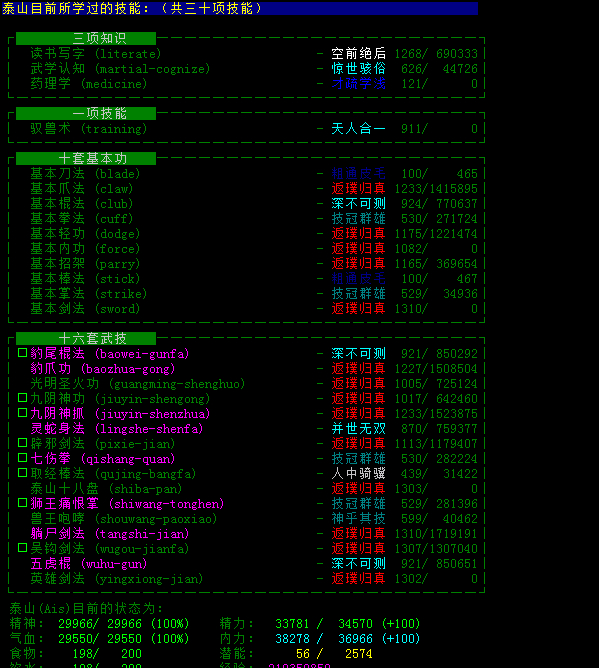Click the 内力 38278 value
Screen dimensions: 599x668
tap(292, 639)
